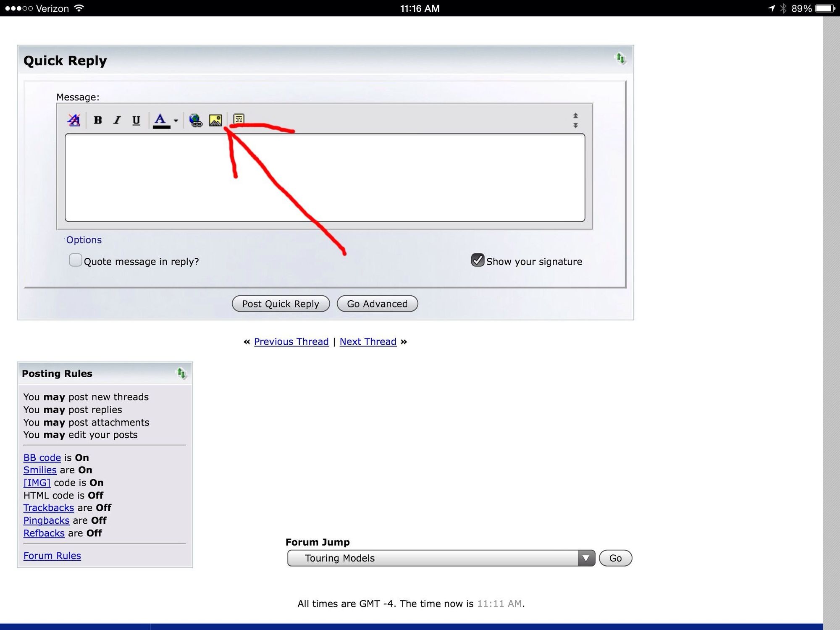This screenshot has height=630, width=840.
Task: Uncheck Show your signature
Action: click(478, 260)
